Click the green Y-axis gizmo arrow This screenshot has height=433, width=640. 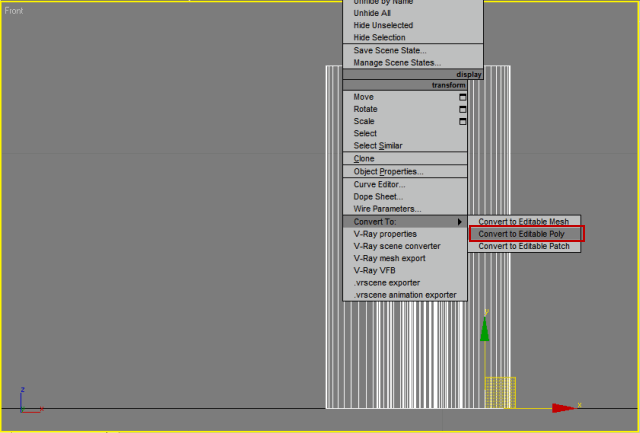tap(484, 329)
